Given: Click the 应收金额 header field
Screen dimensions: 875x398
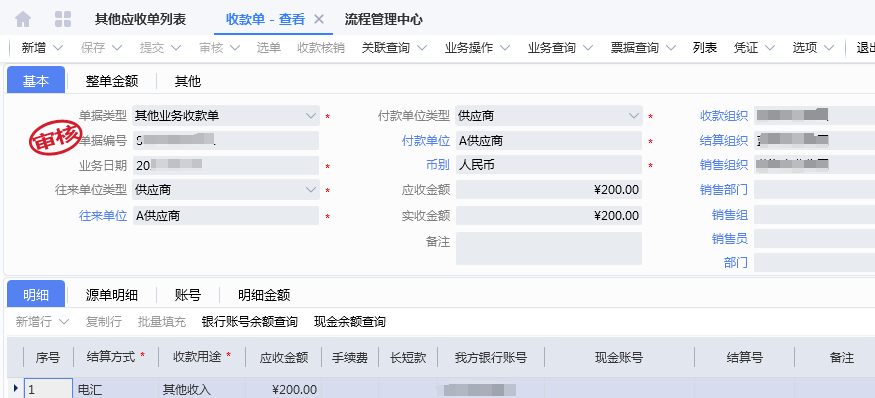Looking at the screenshot, I should tap(549, 190).
